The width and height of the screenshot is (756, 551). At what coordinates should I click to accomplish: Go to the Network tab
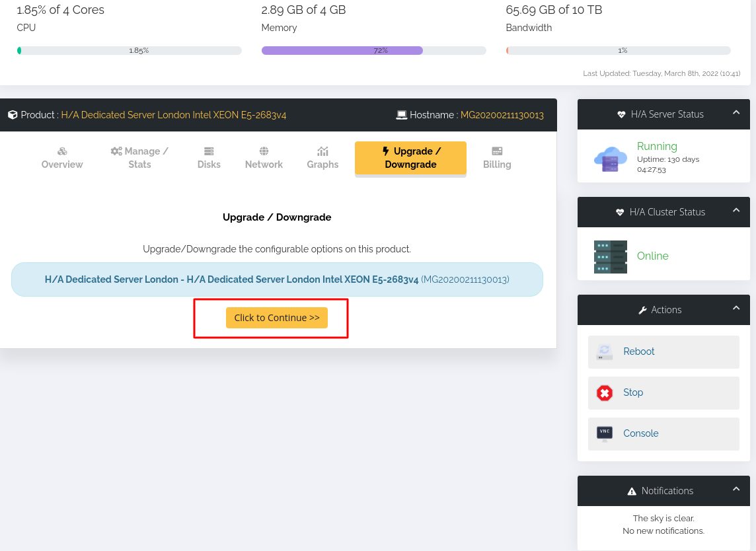pyautogui.click(x=264, y=158)
